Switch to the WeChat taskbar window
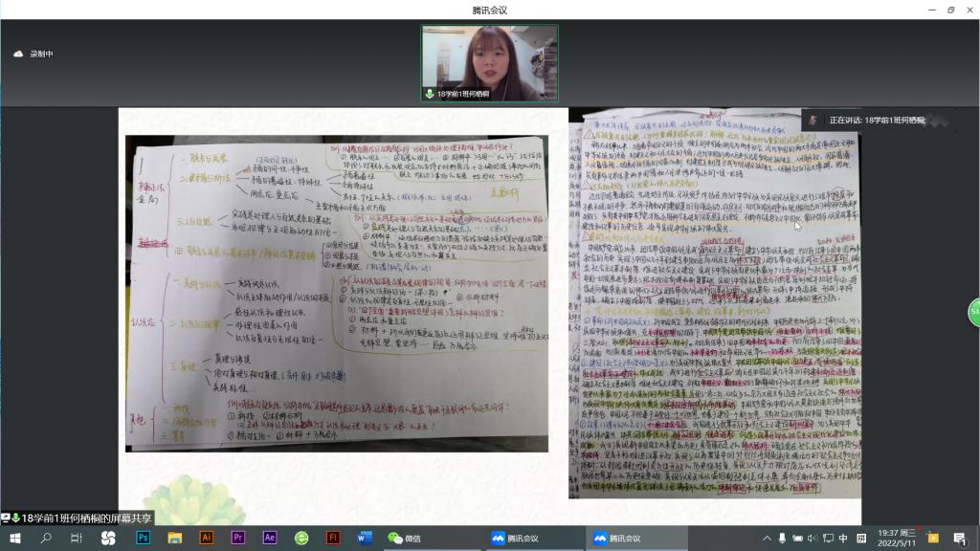The width and height of the screenshot is (980, 551). pyautogui.click(x=405, y=538)
